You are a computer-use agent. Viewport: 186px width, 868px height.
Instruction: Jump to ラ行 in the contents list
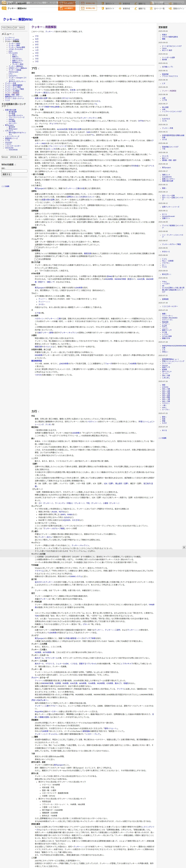[37, 59]
